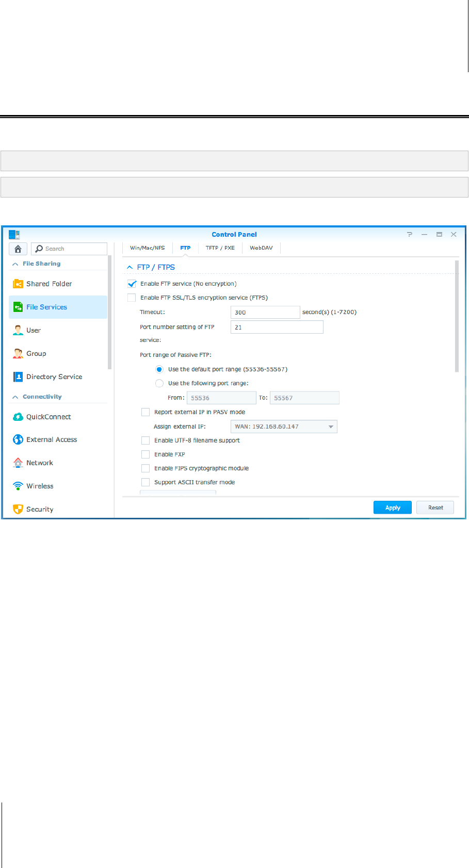The height and width of the screenshot is (868, 469).
Task: Click the help question mark icon
Action: tap(410, 234)
